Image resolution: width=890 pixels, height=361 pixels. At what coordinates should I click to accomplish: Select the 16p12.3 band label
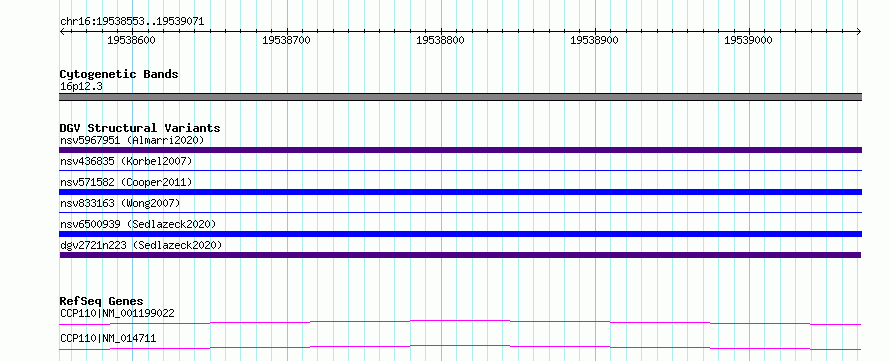pos(81,87)
